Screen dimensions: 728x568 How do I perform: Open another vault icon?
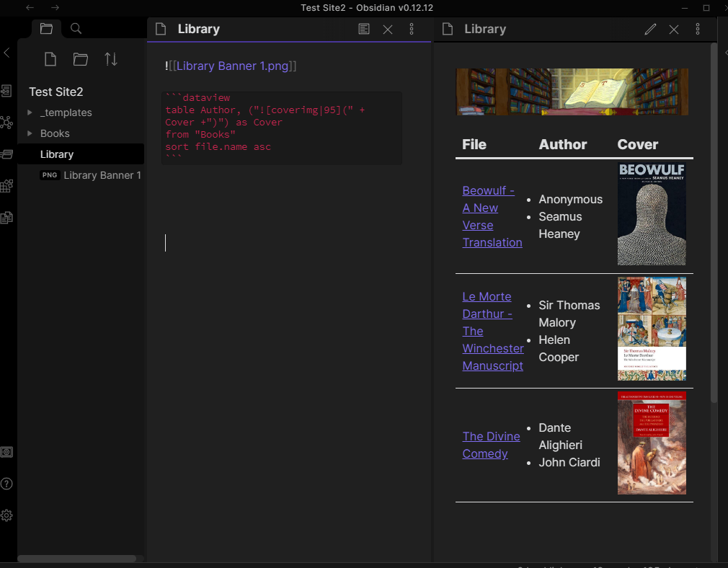[x=6, y=452]
